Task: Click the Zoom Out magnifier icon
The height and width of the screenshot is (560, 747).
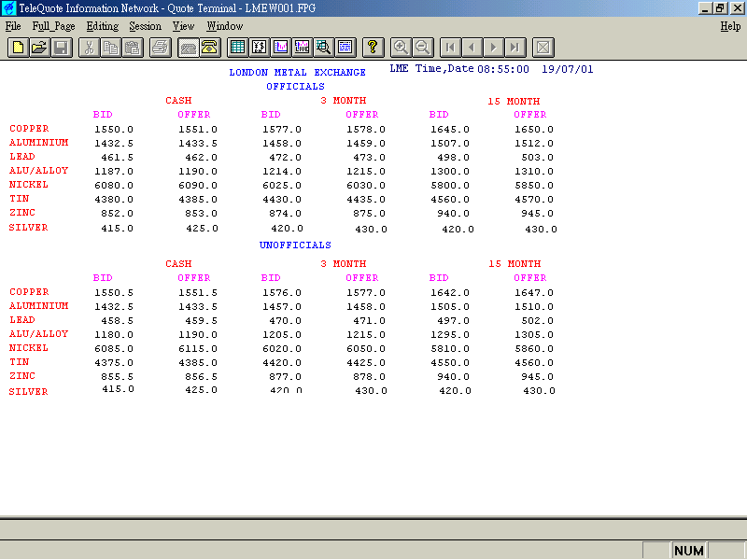Action: (x=422, y=48)
